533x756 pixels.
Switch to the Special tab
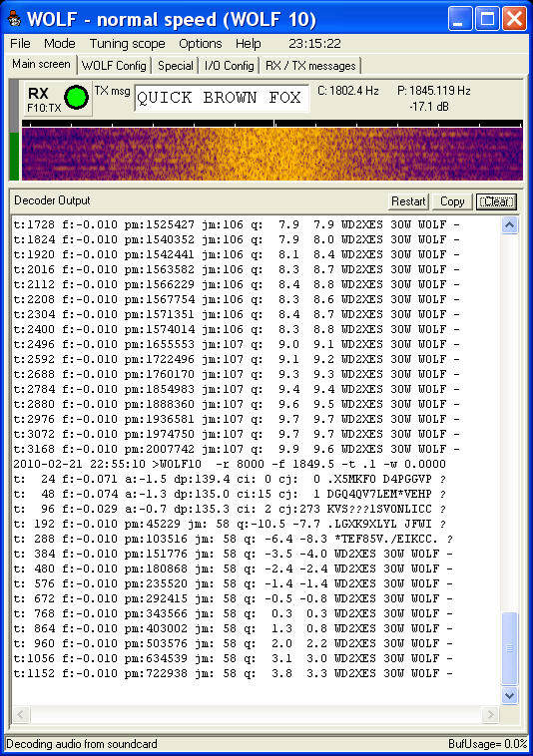point(175,66)
